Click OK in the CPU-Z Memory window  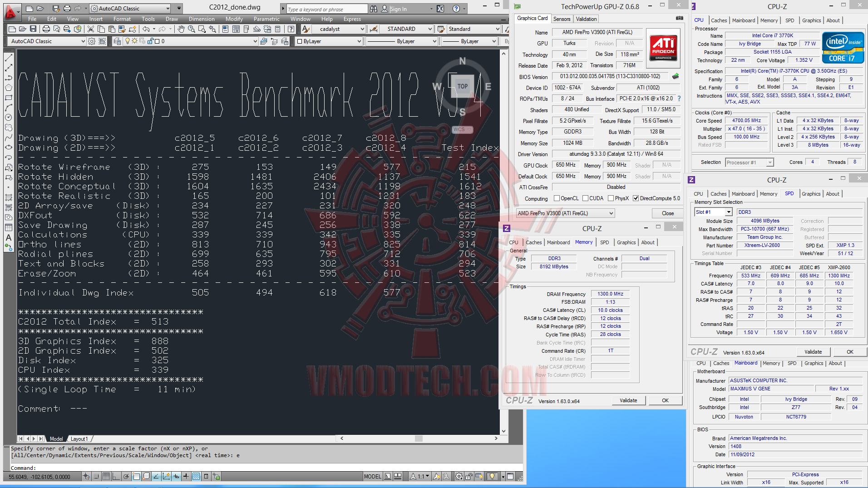[x=665, y=400]
